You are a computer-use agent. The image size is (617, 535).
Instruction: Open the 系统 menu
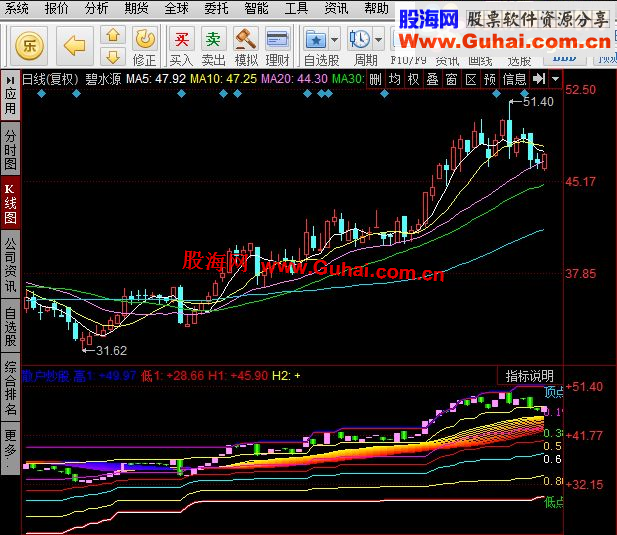coord(17,8)
